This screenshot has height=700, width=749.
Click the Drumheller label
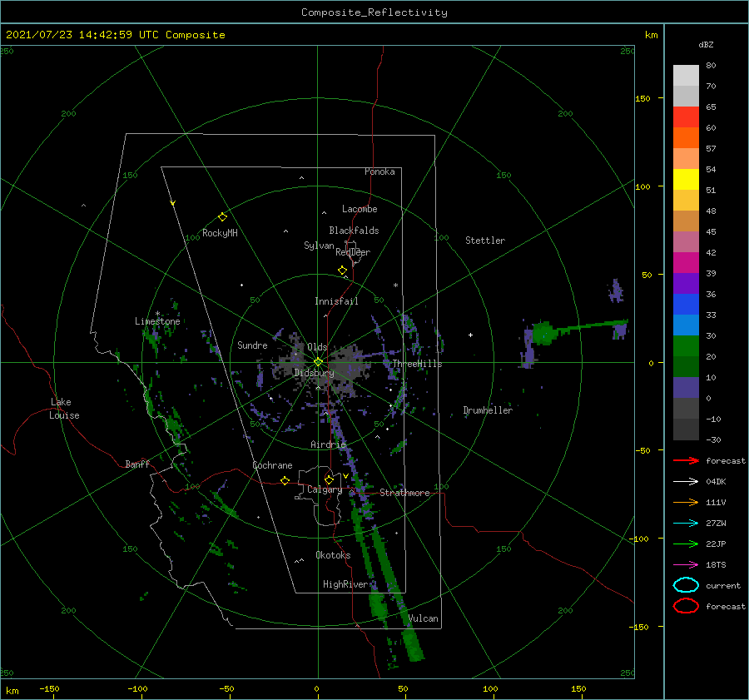(x=487, y=410)
